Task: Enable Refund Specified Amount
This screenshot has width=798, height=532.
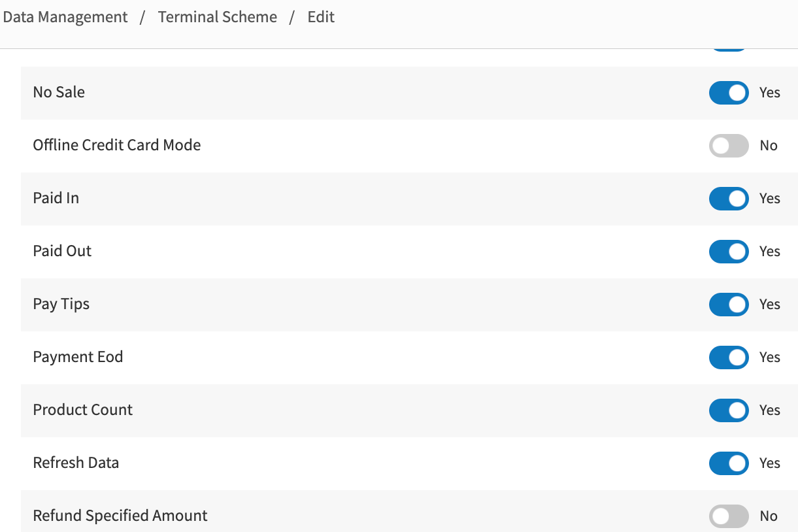Action: (728, 516)
